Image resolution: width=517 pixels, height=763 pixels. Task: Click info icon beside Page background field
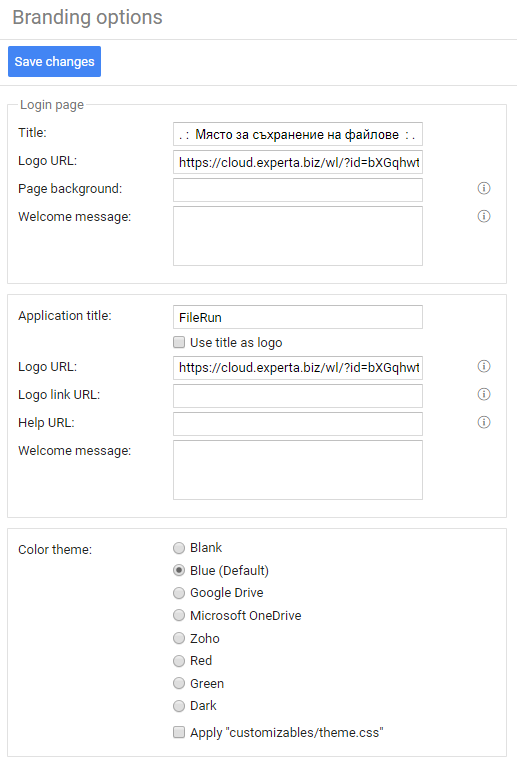[x=483, y=188]
